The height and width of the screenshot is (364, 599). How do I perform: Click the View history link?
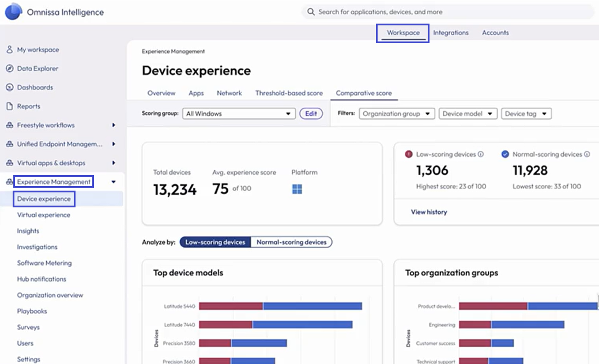pyautogui.click(x=428, y=212)
